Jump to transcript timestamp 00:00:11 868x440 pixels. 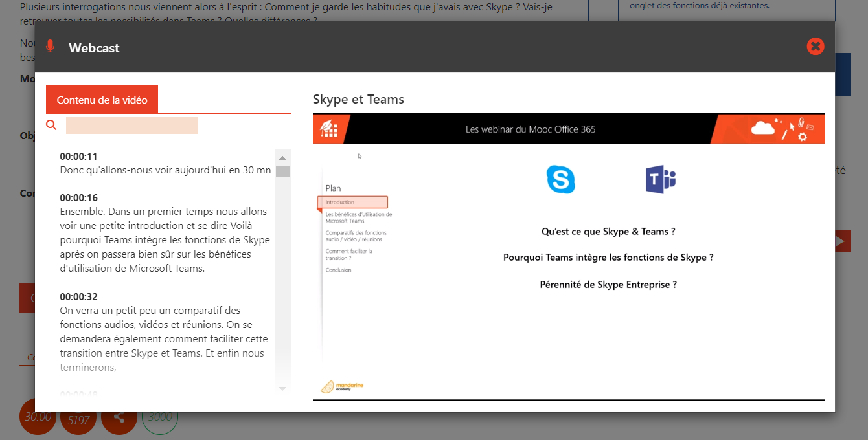[x=78, y=157]
